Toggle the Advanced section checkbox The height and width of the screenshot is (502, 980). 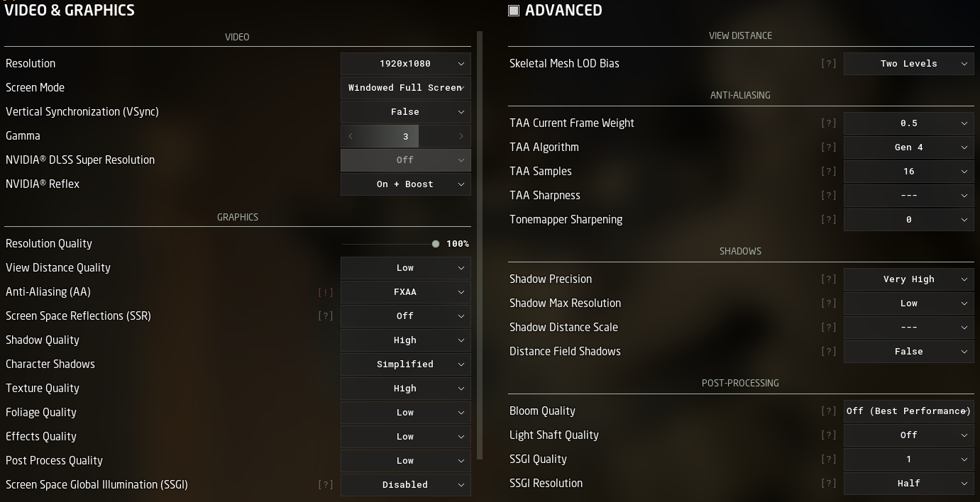[514, 11]
